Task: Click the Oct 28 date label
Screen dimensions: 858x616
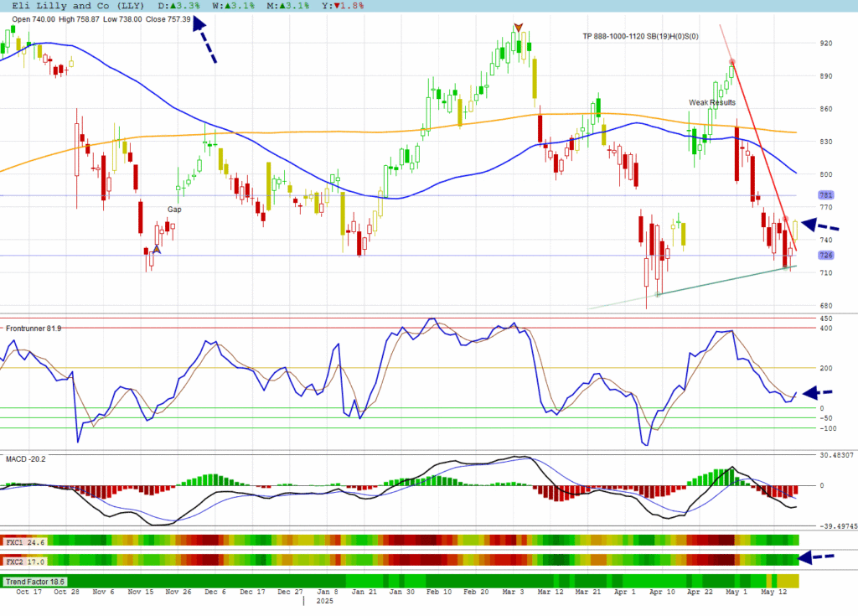Action: coord(67,592)
